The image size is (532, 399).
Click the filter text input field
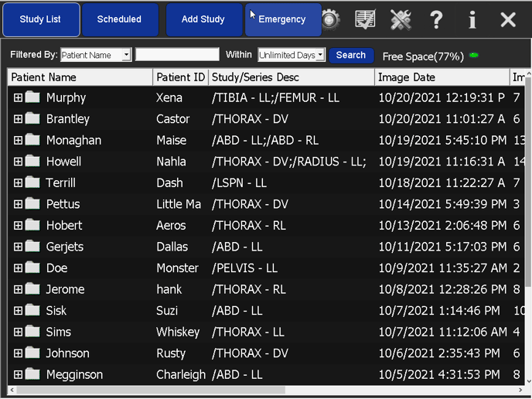178,55
